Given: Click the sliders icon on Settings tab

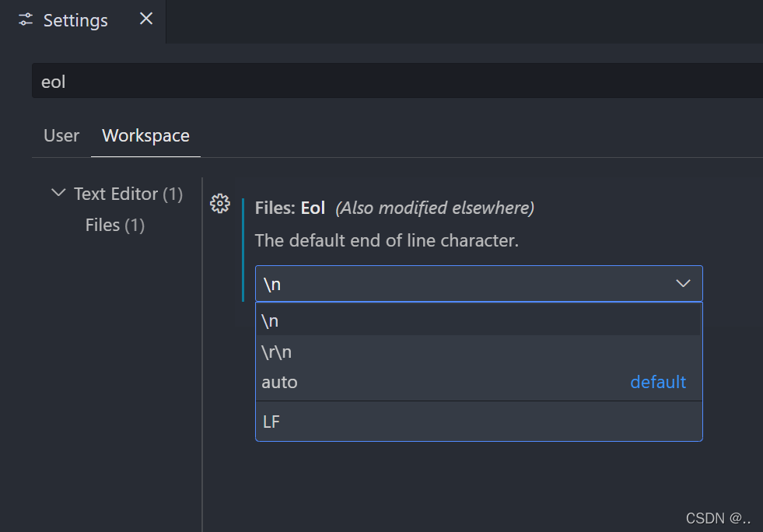Looking at the screenshot, I should [26, 20].
